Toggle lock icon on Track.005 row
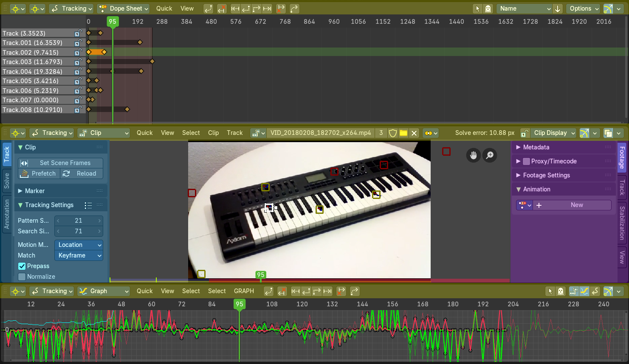 pyautogui.click(x=78, y=81)
